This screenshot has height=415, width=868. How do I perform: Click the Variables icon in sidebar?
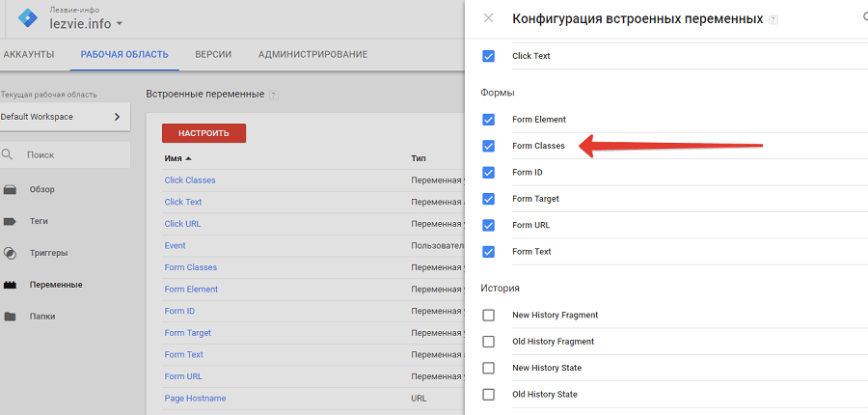(x=10, y=285)
